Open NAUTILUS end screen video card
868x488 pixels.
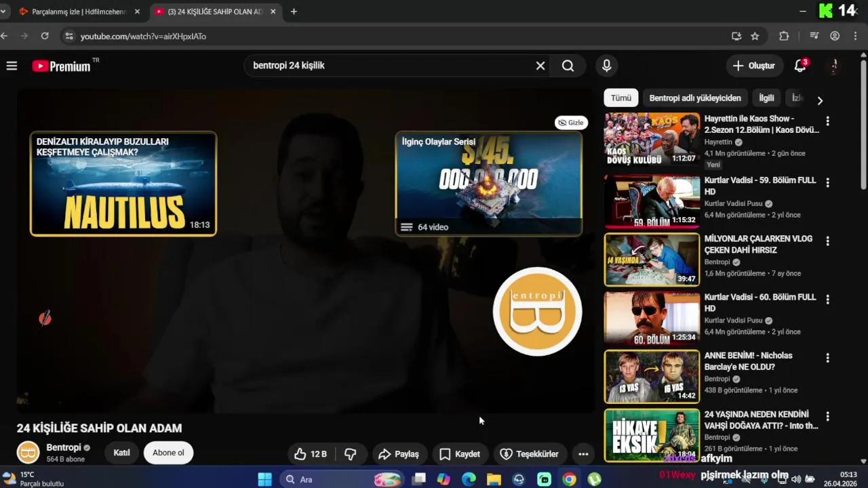click(123, 184)
